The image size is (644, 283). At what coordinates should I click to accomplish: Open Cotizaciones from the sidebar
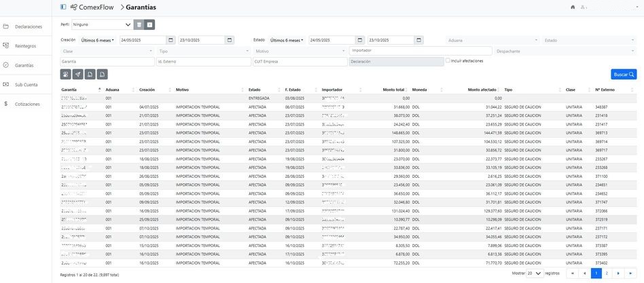[x=27, y=105]
